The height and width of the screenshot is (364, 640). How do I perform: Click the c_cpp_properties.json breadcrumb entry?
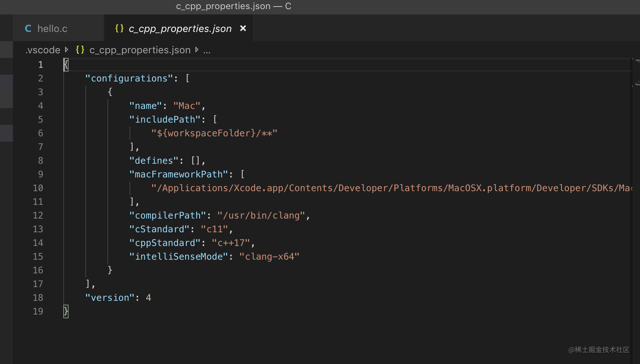pyautogui.click(x=140, y=50)
